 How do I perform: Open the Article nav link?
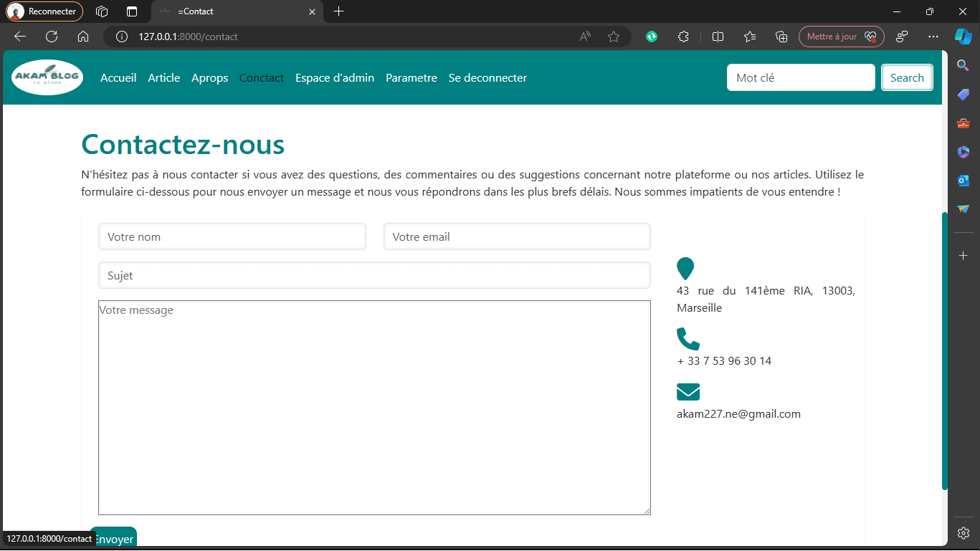[x=164, y=78]
